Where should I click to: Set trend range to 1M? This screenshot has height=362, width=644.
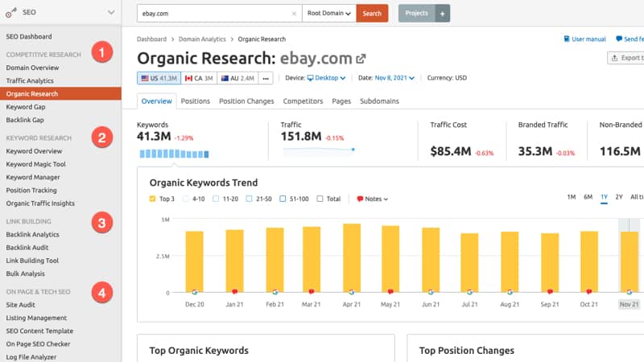pos(572,197)
